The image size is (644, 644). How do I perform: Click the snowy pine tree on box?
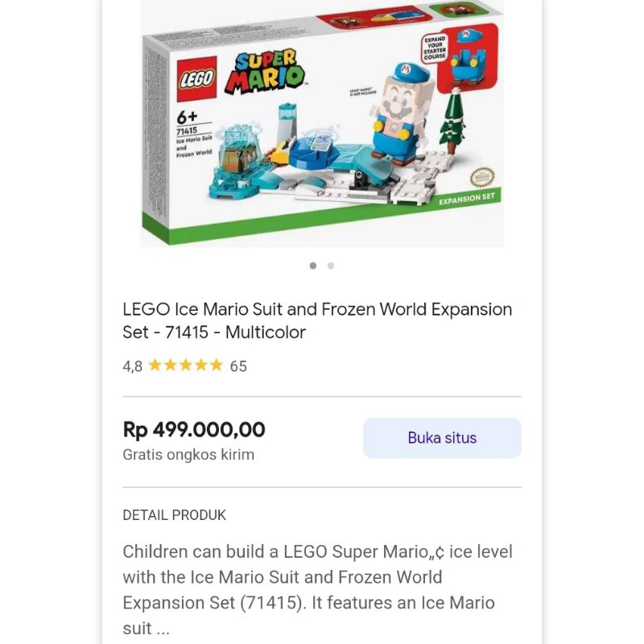452,122
